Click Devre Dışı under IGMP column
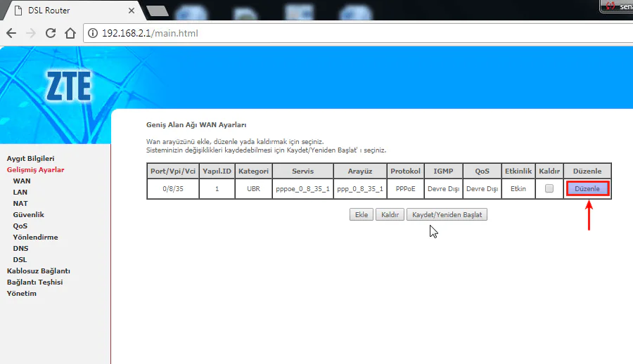The height and width of the screenshot is (364, 633). [443, 189]
